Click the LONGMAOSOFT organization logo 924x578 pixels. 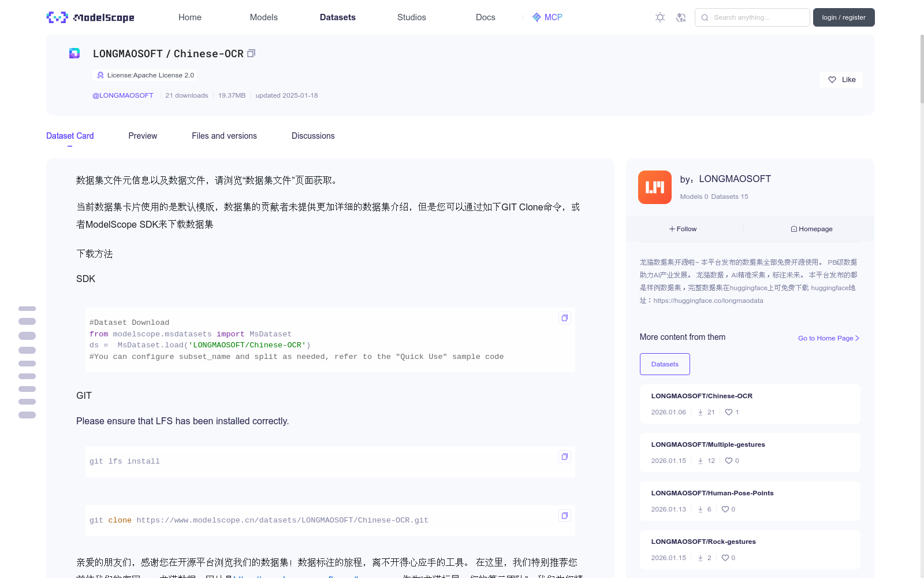[655, 187]
